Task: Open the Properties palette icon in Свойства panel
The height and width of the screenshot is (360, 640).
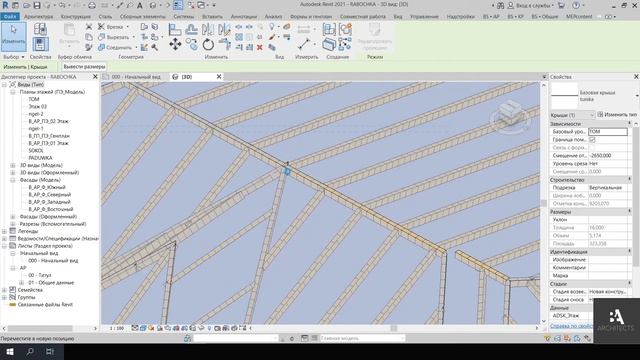Action: [x=40, y=44]
